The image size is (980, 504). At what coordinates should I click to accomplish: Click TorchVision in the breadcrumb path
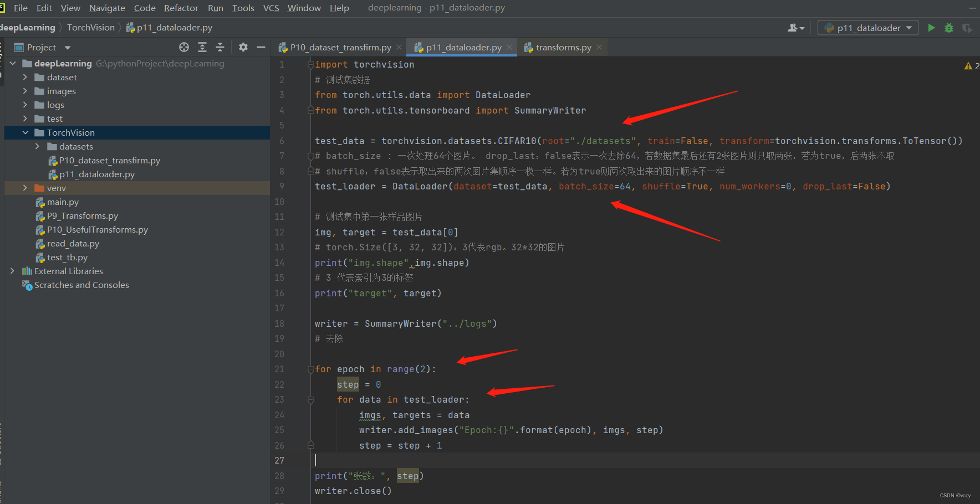(x=91, y=27)
